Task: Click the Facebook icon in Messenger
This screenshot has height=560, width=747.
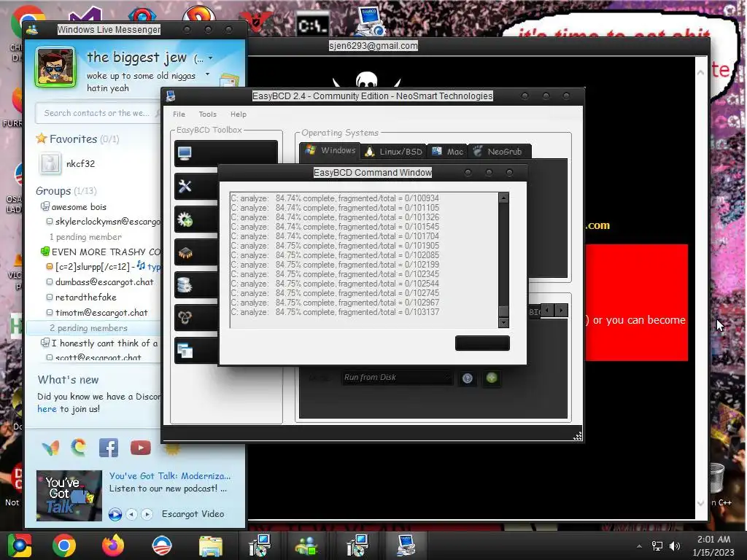Action: (109, 448)
